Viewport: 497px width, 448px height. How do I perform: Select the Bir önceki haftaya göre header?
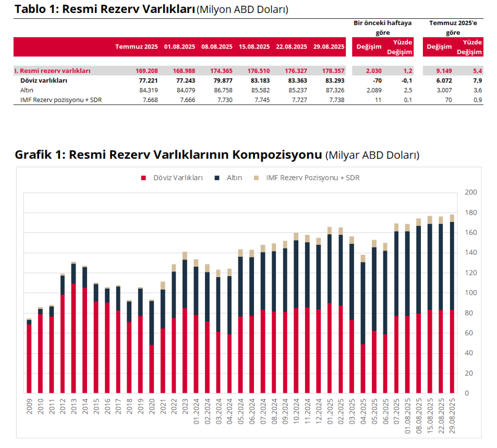(382, 28)
